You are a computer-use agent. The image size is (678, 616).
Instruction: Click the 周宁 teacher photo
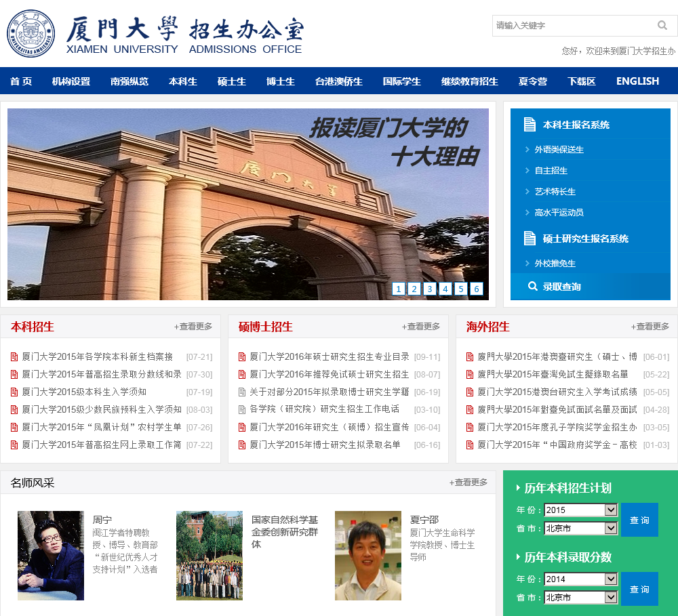pyautogui.click(x=51, y=556)
